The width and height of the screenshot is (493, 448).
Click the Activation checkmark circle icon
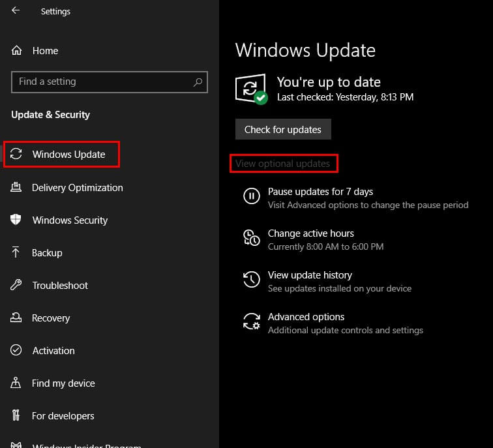pyautogui.click(x=16, y=350)
